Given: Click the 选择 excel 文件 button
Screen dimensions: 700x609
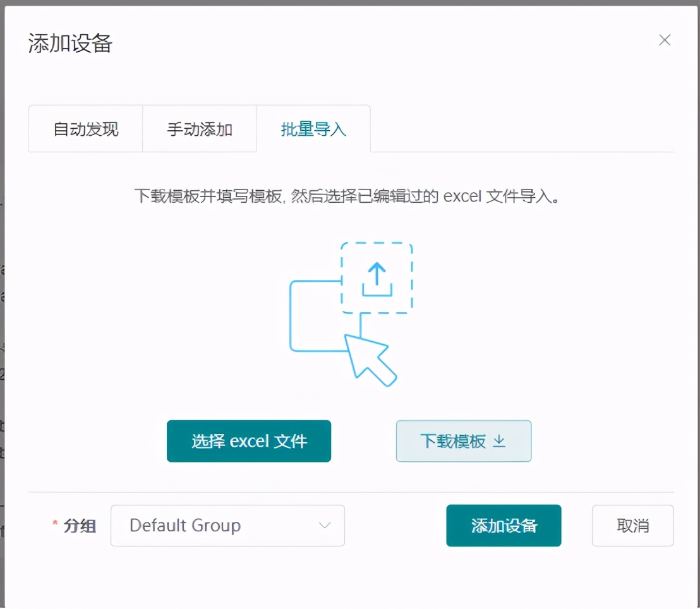Looking at the screenshot, I should click(x=248, y=441).
